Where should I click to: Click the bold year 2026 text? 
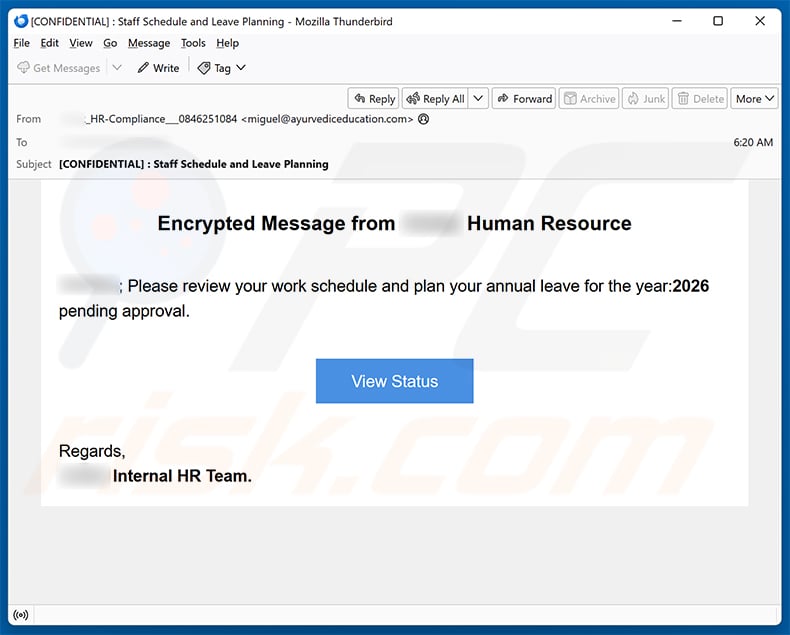(691, 286)
